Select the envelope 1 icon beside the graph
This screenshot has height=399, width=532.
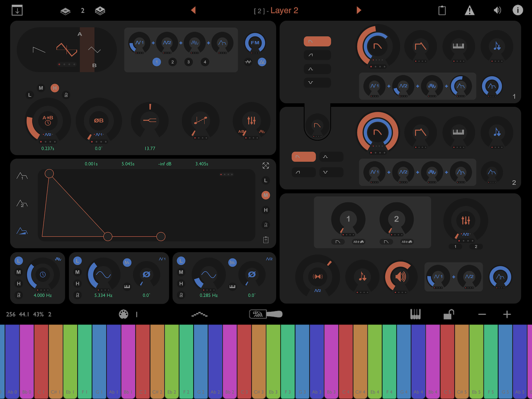(x=22, y=177)
